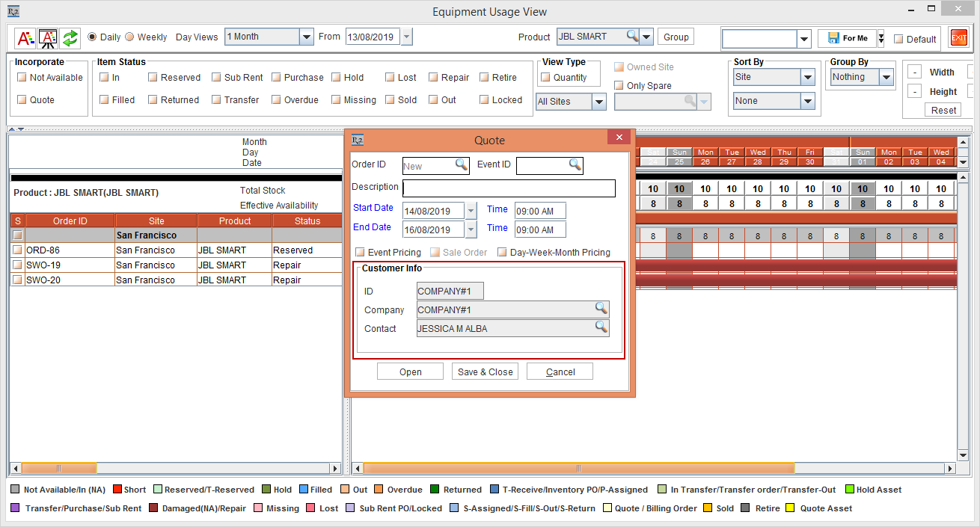Image resolution: width=980 pixels, height=527 pixels.
Task: Click the minus button beside Height
Action: pos(914,91)
